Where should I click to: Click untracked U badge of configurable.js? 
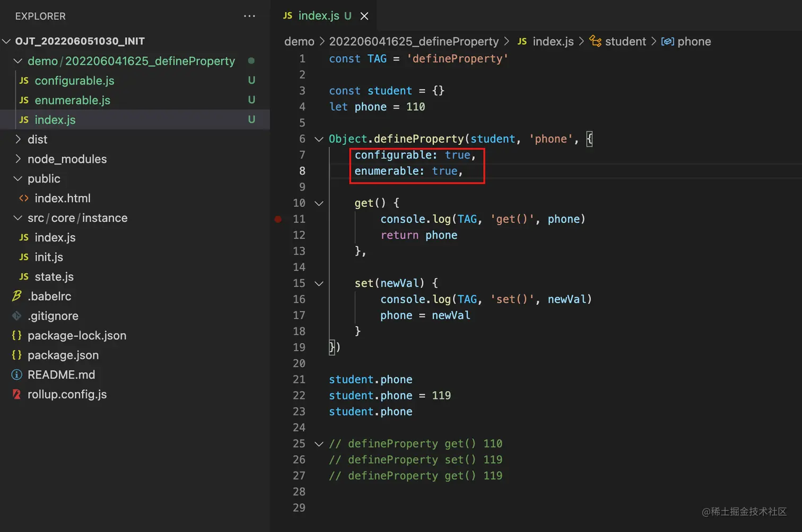tap(251, 80)
